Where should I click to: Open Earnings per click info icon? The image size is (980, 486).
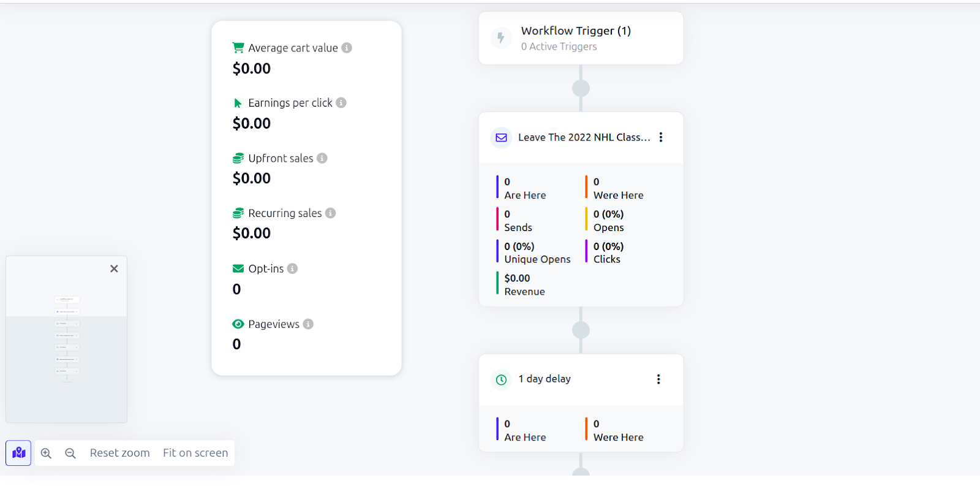[341, 103]
